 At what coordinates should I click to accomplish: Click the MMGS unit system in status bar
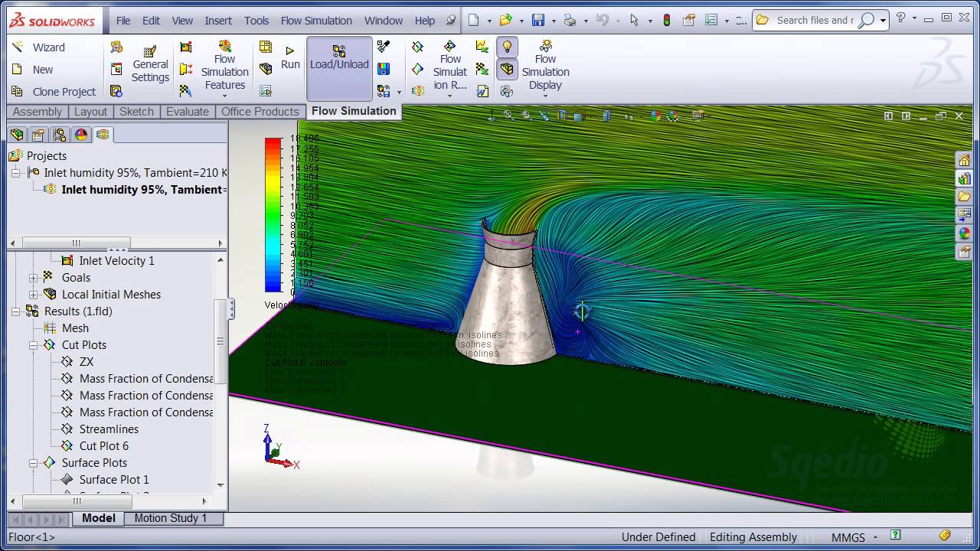[848, 537]
